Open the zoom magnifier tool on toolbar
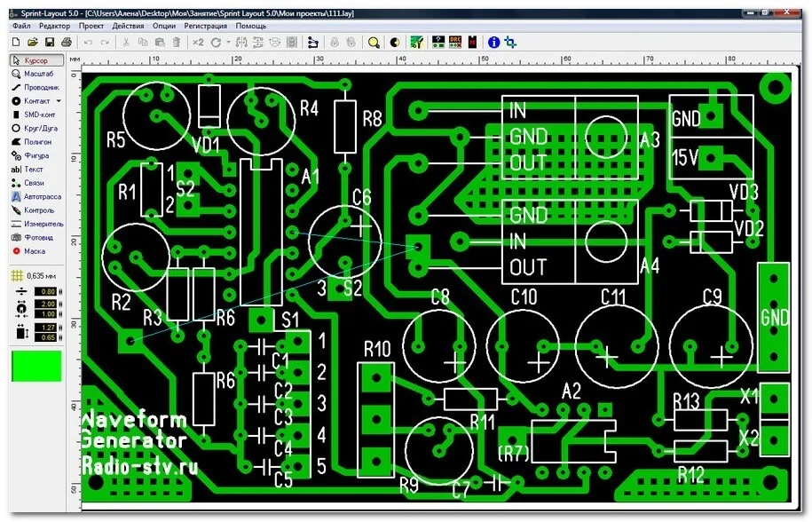Screen dimensions: 812x522 coord(373,42)
